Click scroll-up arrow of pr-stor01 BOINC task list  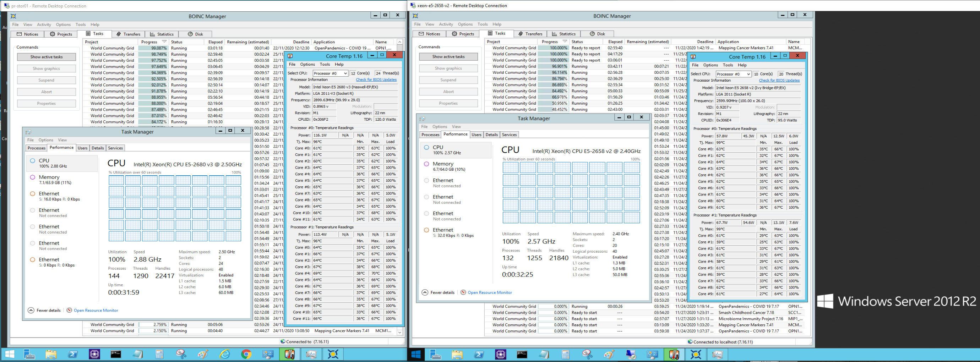(x=400, y=42)
